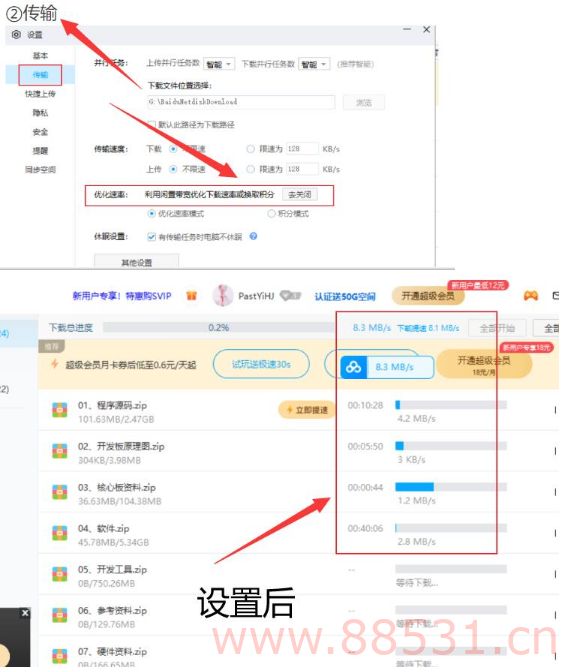Image resolution: width=565 pixels, height=670 pixels.
Task: Open the 同步空间 settings tab
Action: tap(40, 170)
